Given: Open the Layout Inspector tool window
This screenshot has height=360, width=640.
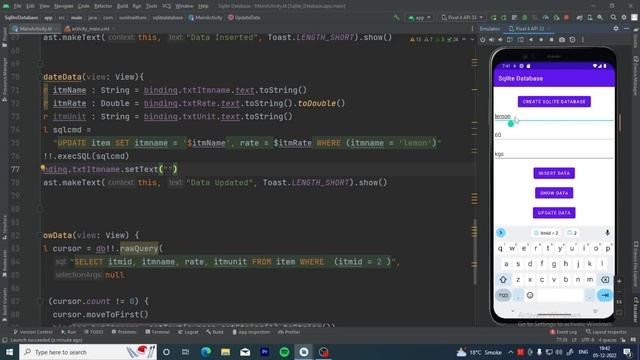Looking at the screenshot, I should click(606, 332).
